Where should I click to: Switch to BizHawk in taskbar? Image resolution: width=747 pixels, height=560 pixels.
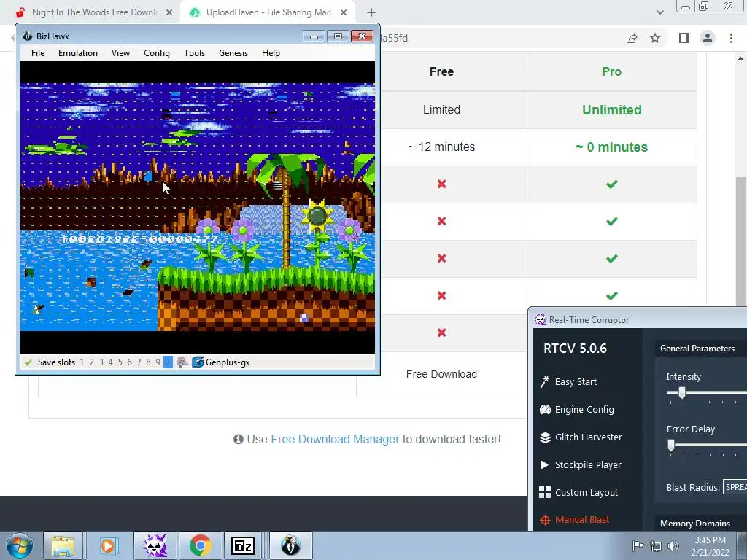[290, 545]
